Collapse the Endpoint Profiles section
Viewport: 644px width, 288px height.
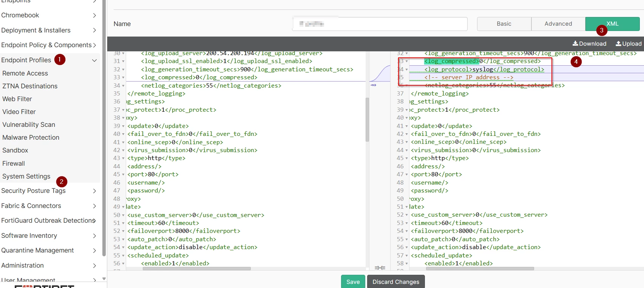click(x=94, y=60)
